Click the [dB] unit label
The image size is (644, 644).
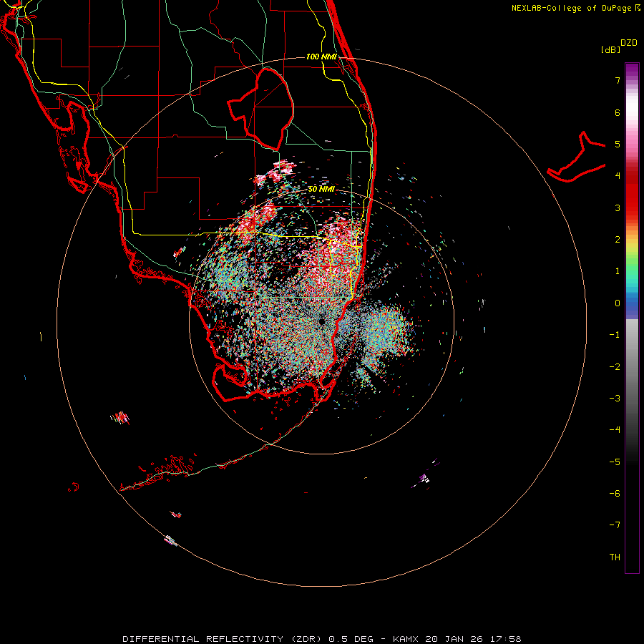pos(610,49)
